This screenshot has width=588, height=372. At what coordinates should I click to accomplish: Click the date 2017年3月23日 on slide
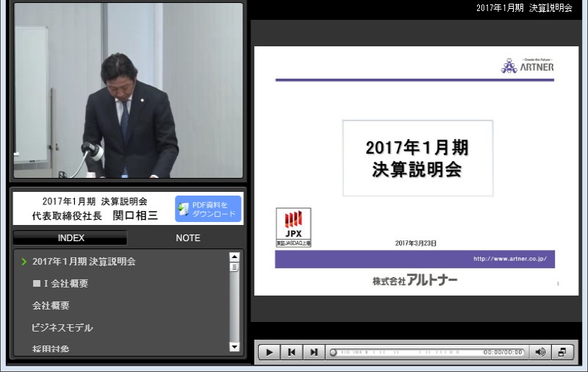tap(415, 243)
